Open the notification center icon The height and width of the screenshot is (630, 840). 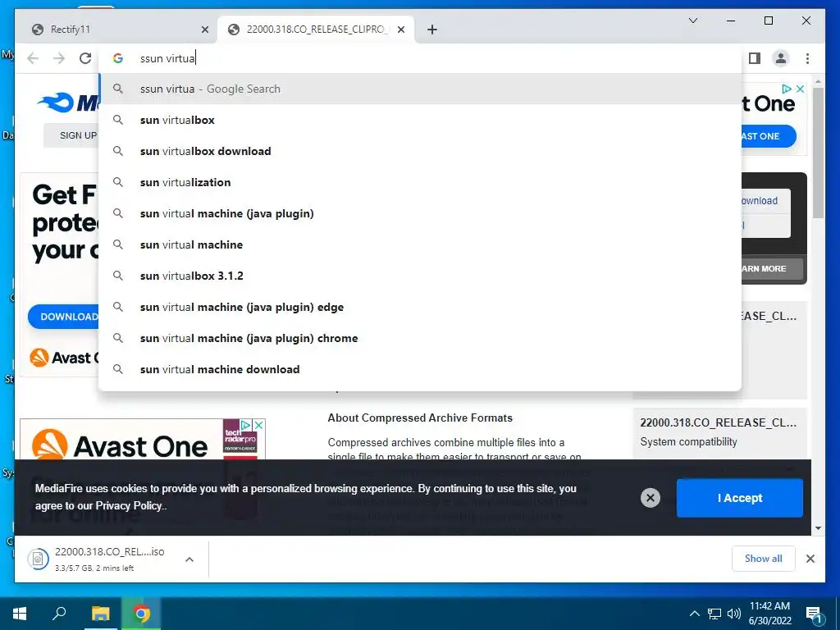tap(813, 614)
